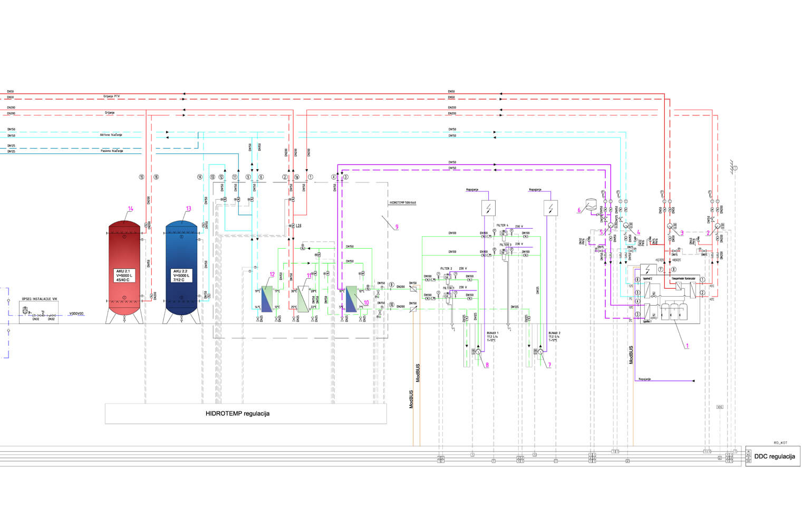This screenshot has width=812, height=527.
Task: Click the FILTER 2 unit symbol
Action: coord(448,277)
